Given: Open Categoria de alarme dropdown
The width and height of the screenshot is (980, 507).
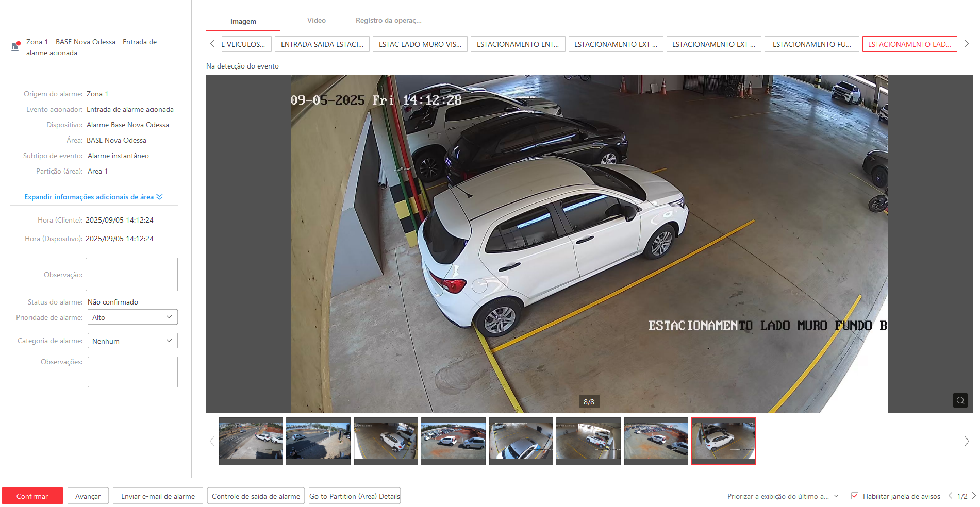Looking at the screenshot, I should click(132, 341).
